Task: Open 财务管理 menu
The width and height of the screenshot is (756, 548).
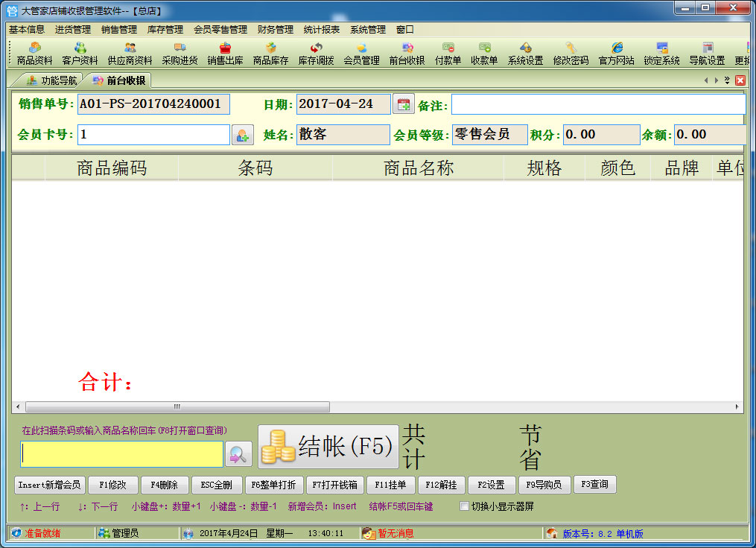Action: pyautogui.click(x=276, y=29)
